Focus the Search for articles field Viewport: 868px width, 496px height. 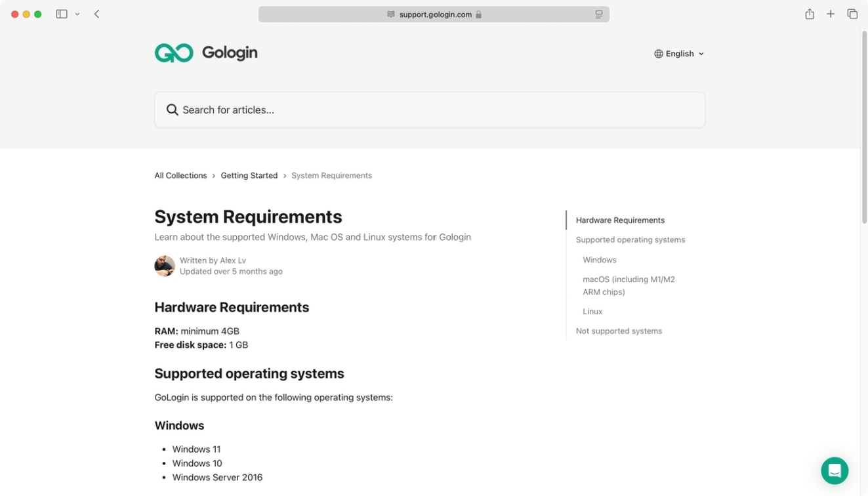[x=430, y=110]
